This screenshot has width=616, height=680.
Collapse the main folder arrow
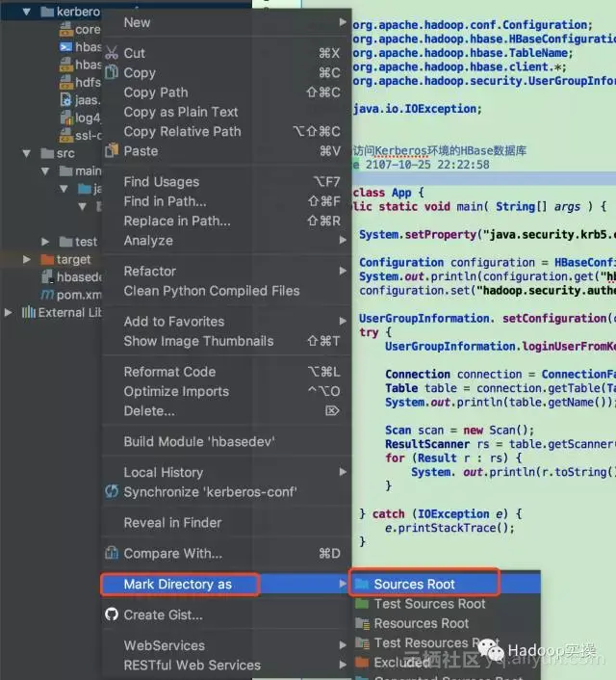pos(45,170)
